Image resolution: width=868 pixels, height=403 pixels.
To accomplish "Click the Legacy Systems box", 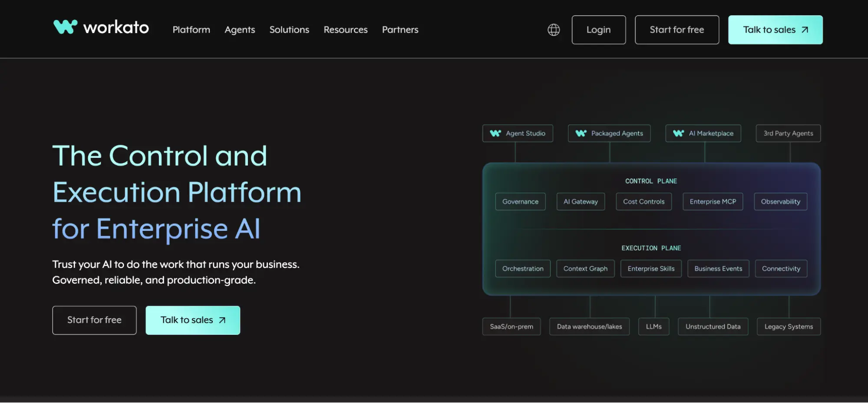I will (789, 326).
